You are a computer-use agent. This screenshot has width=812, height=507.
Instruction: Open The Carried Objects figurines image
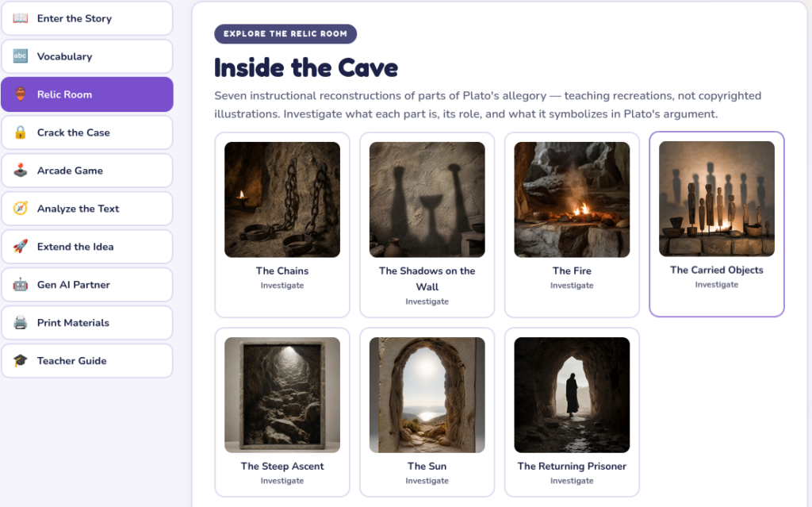[717, 198]
